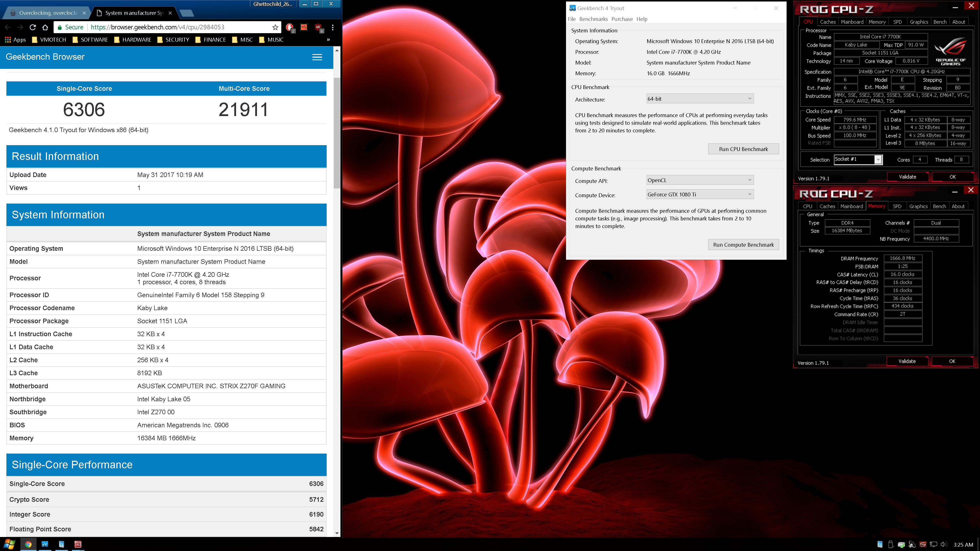Click OK in bottom CPU-Z Memory window
This screenshot has height=551, width=980.
pos(952,361)
